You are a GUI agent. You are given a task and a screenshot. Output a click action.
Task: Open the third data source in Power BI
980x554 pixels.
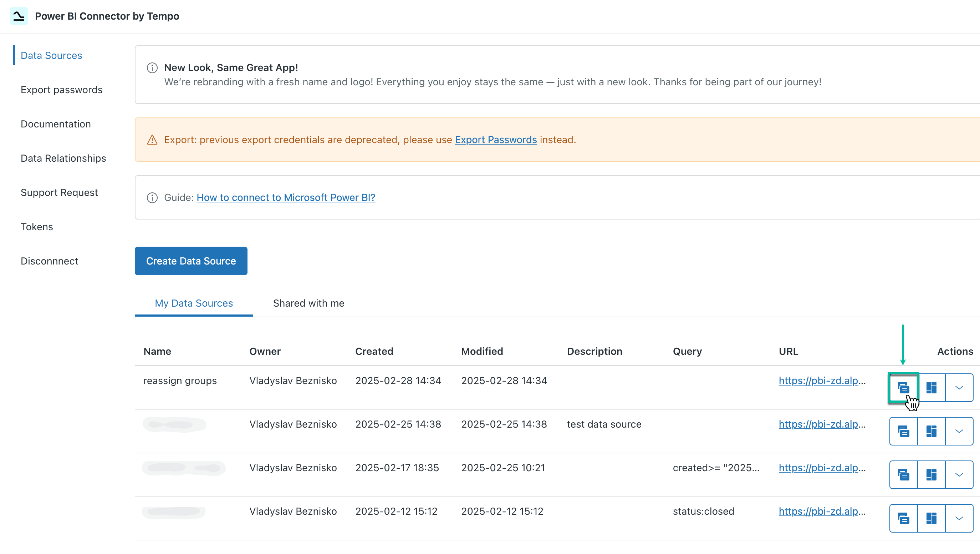pos(931,474)
